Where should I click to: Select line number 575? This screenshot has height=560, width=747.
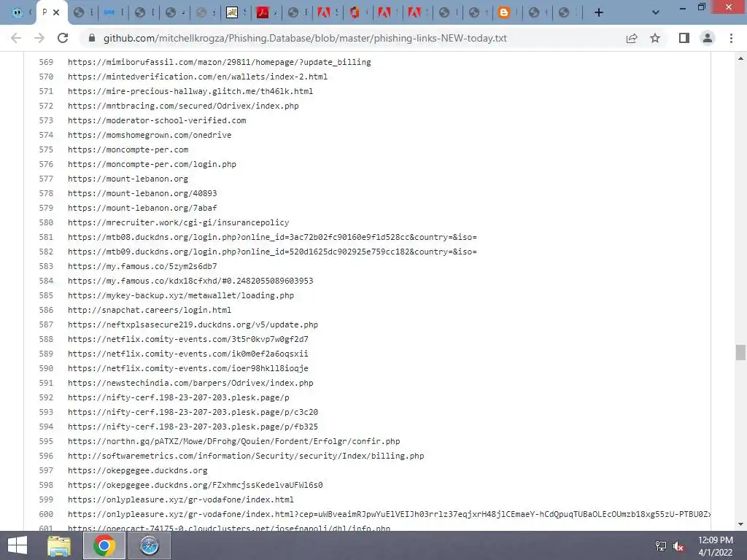pyautogui.click(x=46, y=149)
